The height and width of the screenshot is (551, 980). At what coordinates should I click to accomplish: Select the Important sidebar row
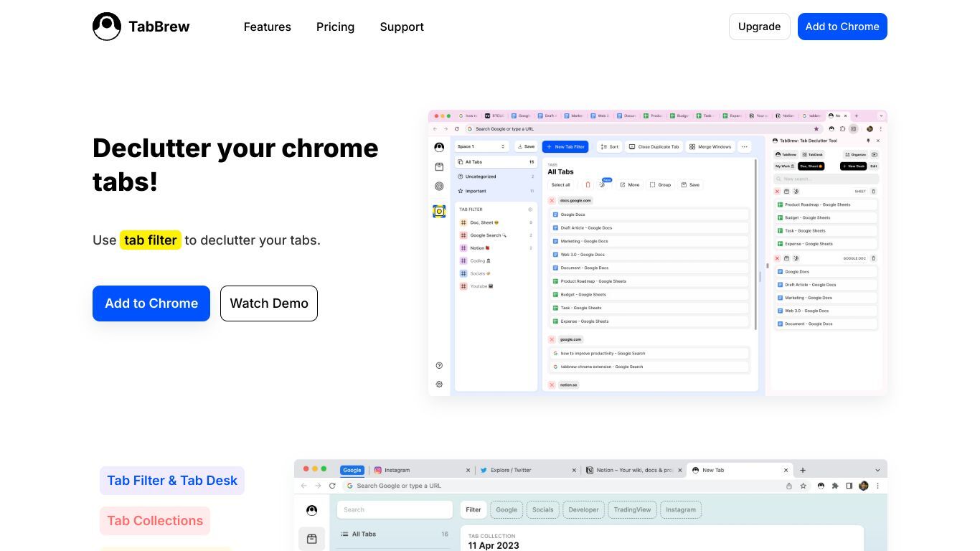click(x=496, y=191)
